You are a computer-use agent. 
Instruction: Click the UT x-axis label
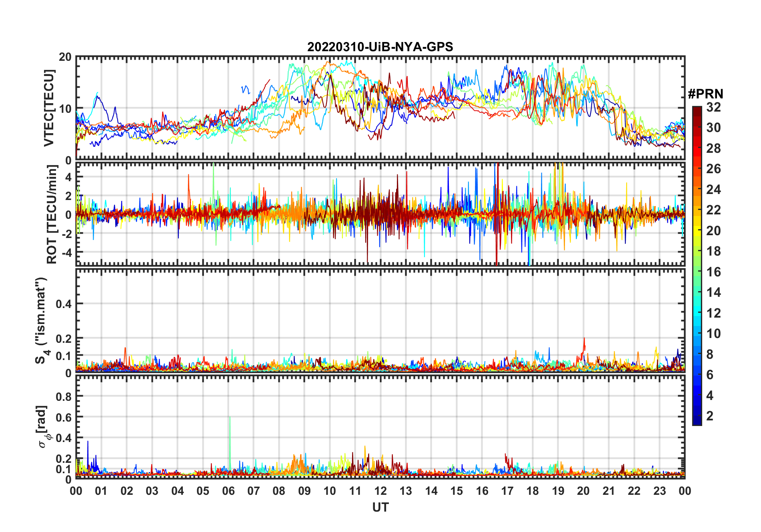[x=380, y=507]
